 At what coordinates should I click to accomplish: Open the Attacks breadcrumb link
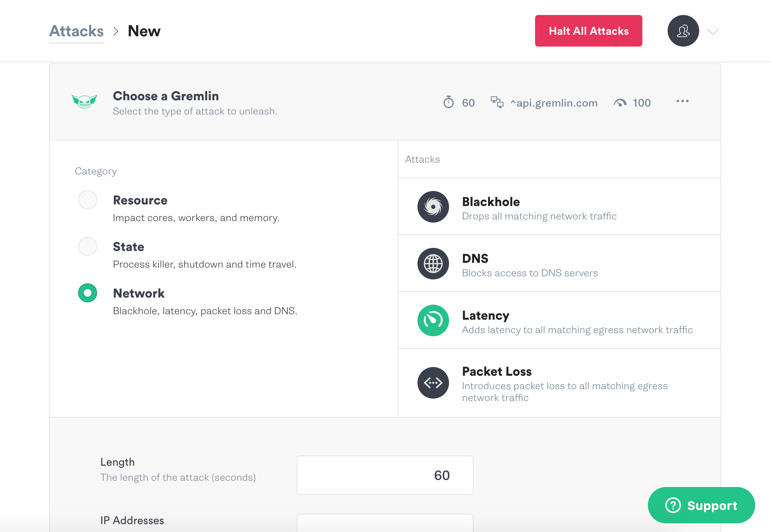(76, 30)
